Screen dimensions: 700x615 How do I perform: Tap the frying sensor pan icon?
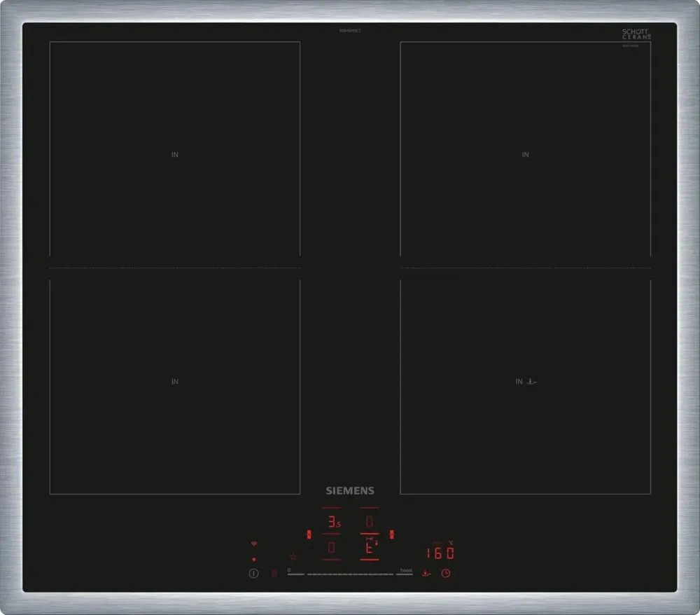tap(426, 573)
